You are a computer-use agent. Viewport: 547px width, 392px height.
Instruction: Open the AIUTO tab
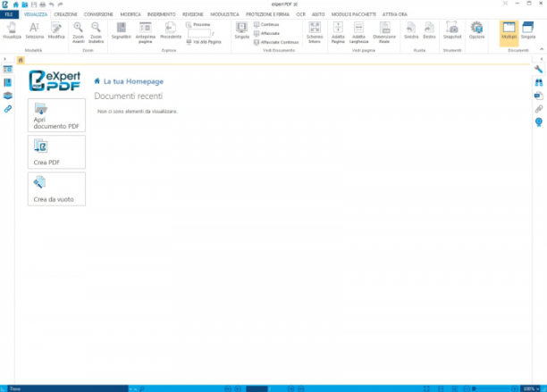318,14
